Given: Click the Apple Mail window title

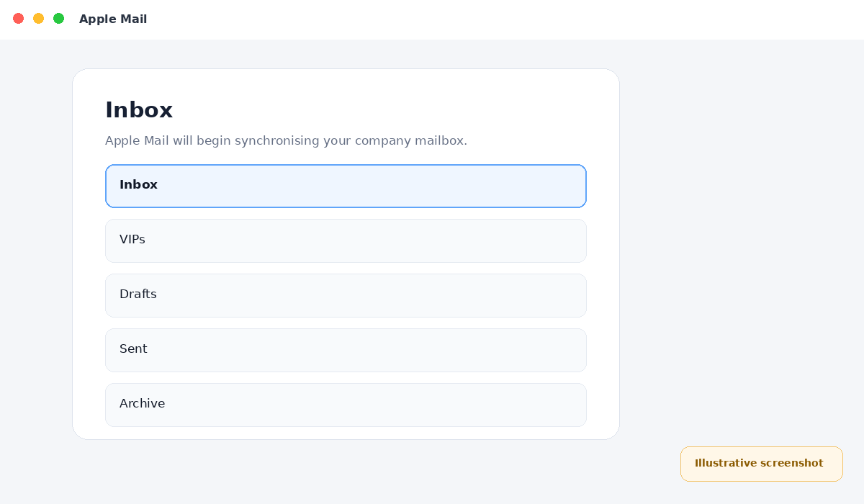Looking at the screenshot, I should 113,19.
